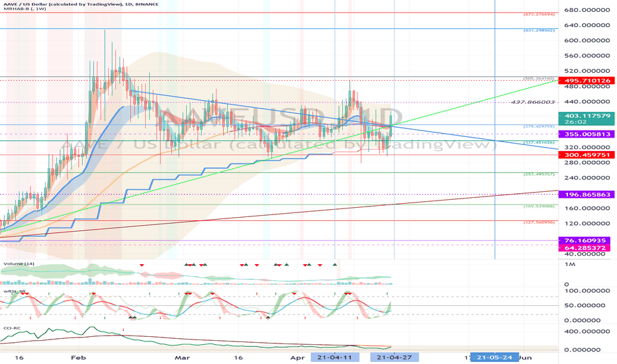Click the purple 196.865863 price tag

[x=586, y=195]
